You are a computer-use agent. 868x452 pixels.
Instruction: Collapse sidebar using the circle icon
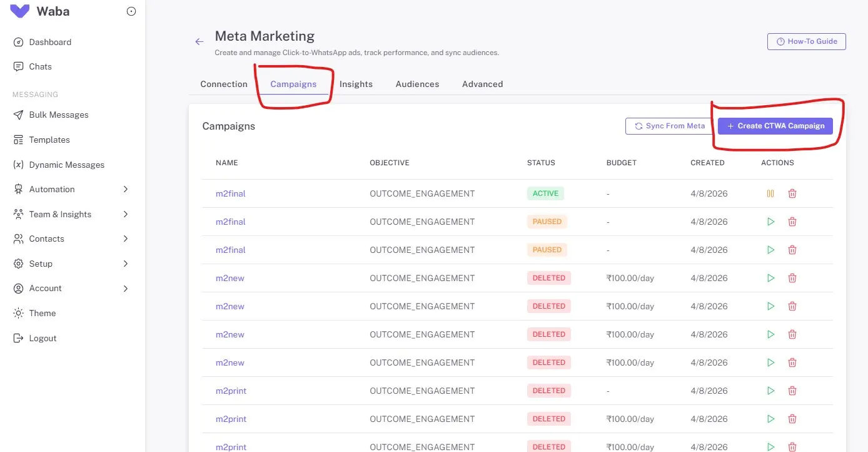(131, 11)
